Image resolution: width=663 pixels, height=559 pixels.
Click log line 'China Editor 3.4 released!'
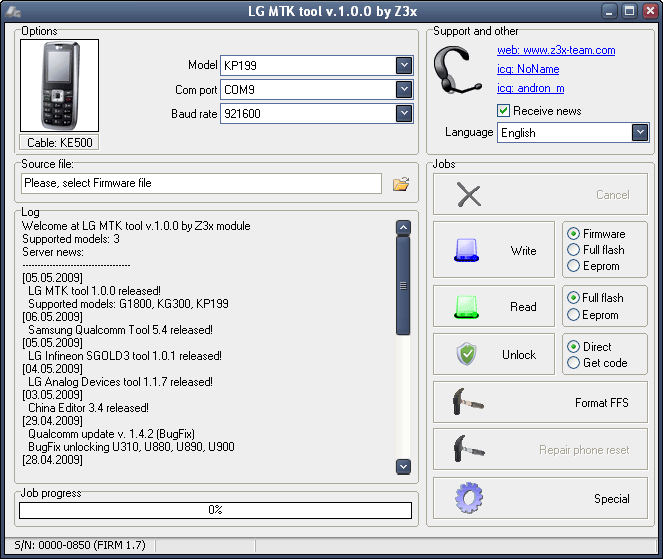pyautogui.click(x=88, y=408)
